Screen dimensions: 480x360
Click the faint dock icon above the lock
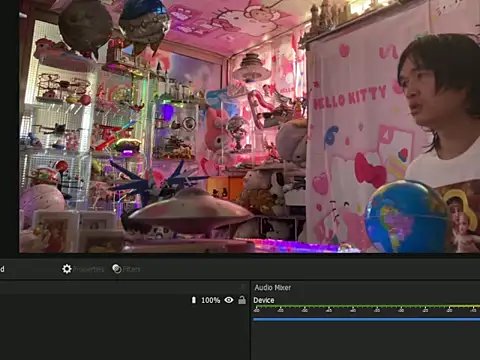[243, 287]
